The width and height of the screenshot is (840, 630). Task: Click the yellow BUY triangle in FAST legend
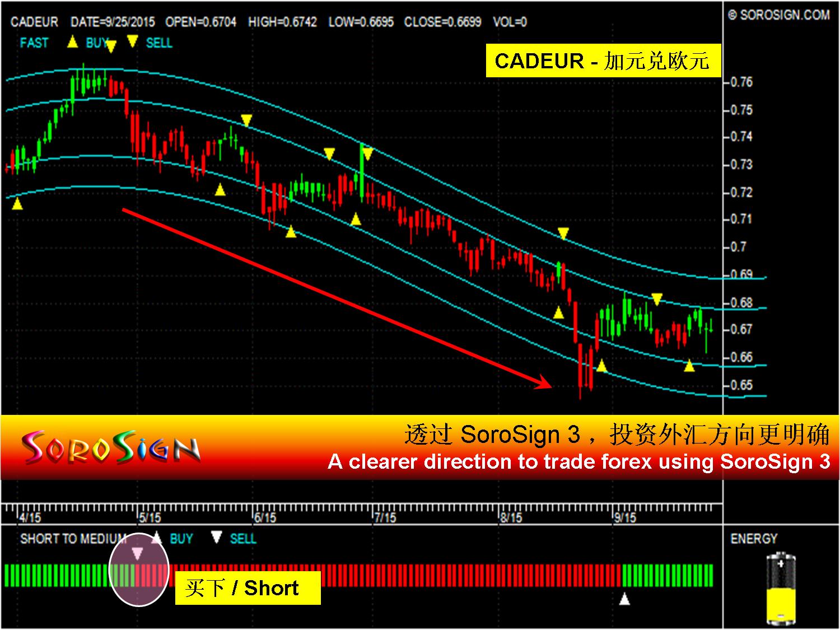72,41
